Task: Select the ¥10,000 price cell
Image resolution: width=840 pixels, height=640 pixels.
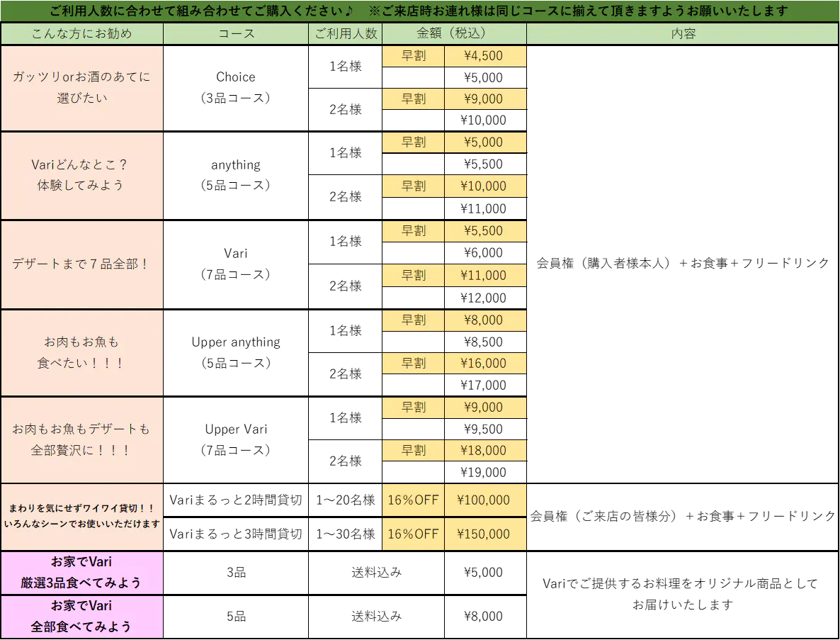Action: 484,186
